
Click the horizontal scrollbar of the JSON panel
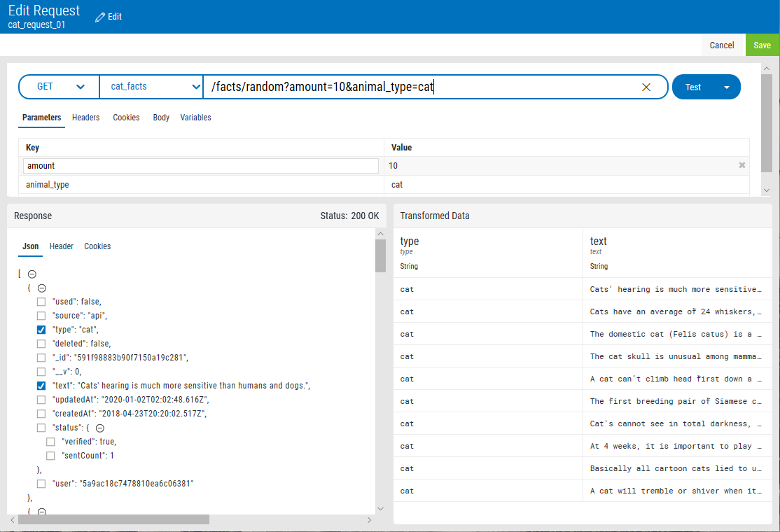pyautogui.click(x=113, y=519)
